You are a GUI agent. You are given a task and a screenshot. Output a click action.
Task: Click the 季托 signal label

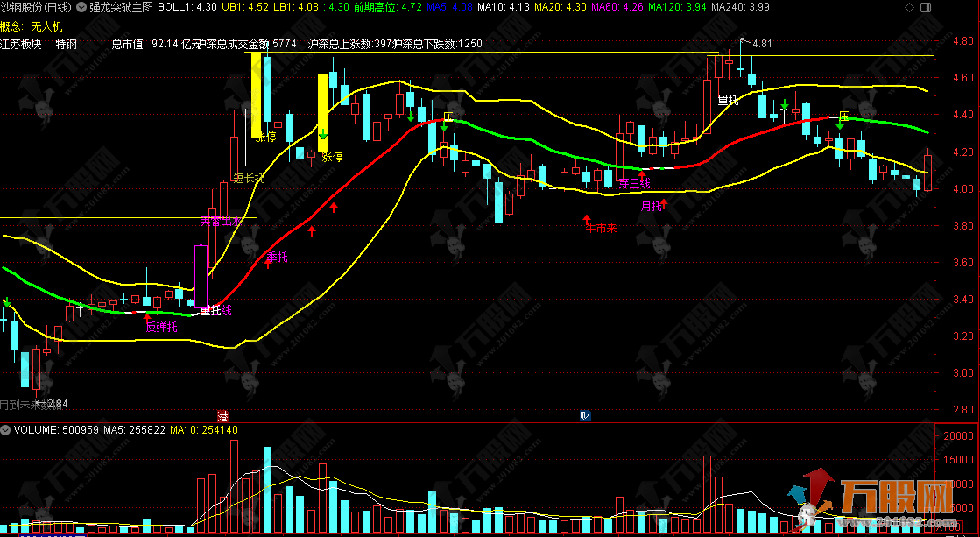[278, 257]
